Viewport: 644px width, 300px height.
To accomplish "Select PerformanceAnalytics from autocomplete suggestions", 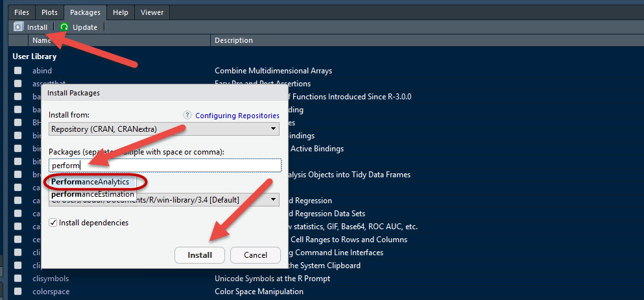I will tap(90, 182).
